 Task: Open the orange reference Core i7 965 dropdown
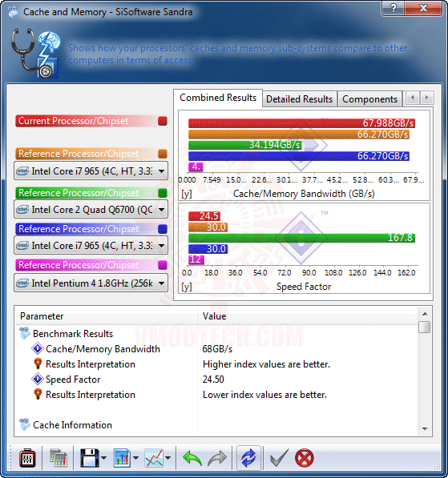coord(91,171)
